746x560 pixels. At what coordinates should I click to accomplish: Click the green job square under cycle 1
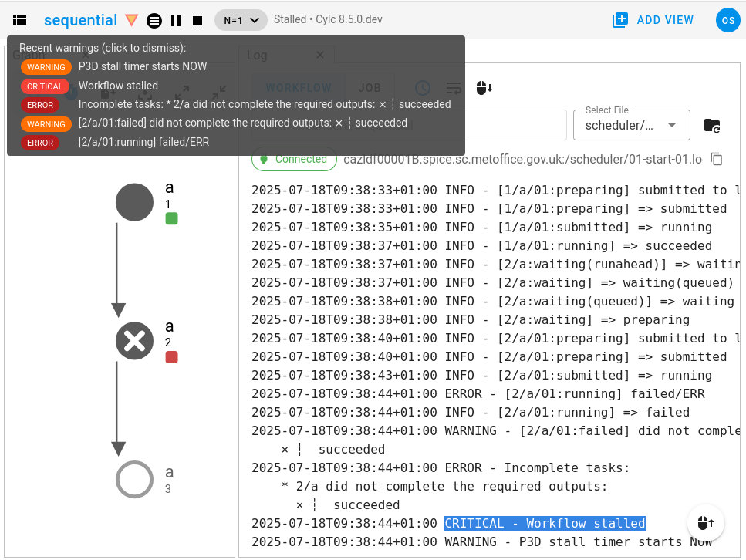[171, 219]
